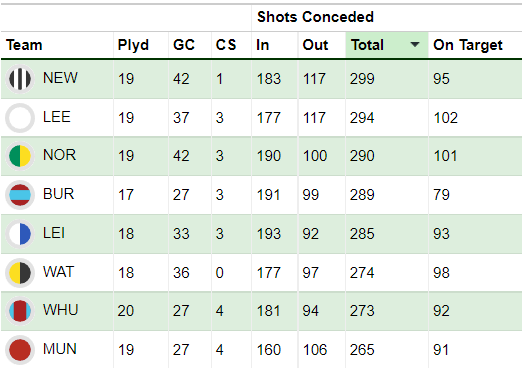Screen dimensions: 522x368
Task: Sort table by Plyd column header
Action: (133, 45)
